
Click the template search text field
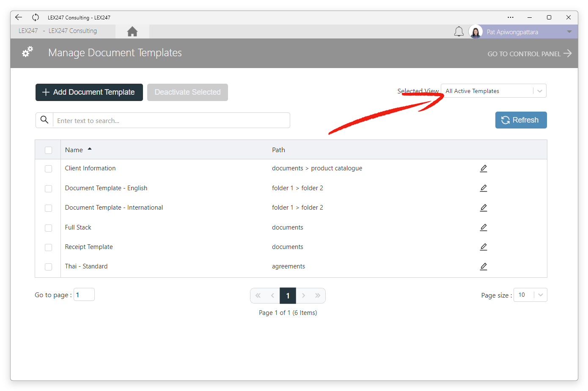[x=171, y=120]
